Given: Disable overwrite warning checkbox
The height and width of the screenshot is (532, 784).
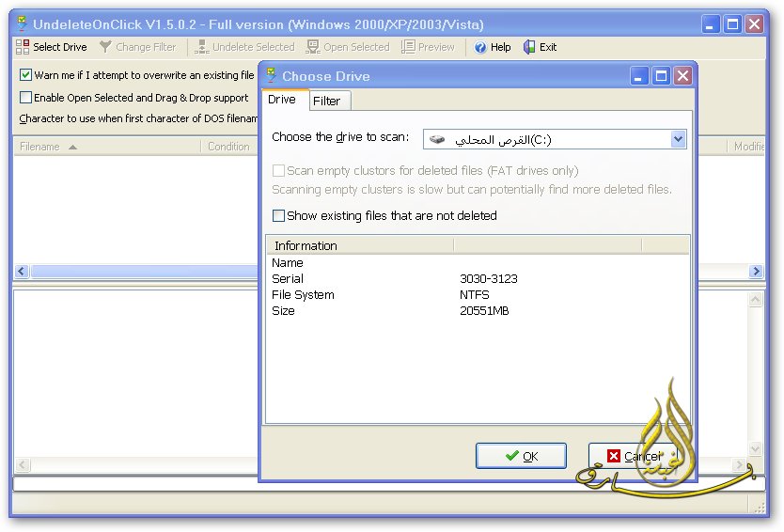Looking at the screenshot, I should click(x=25, y=75).
